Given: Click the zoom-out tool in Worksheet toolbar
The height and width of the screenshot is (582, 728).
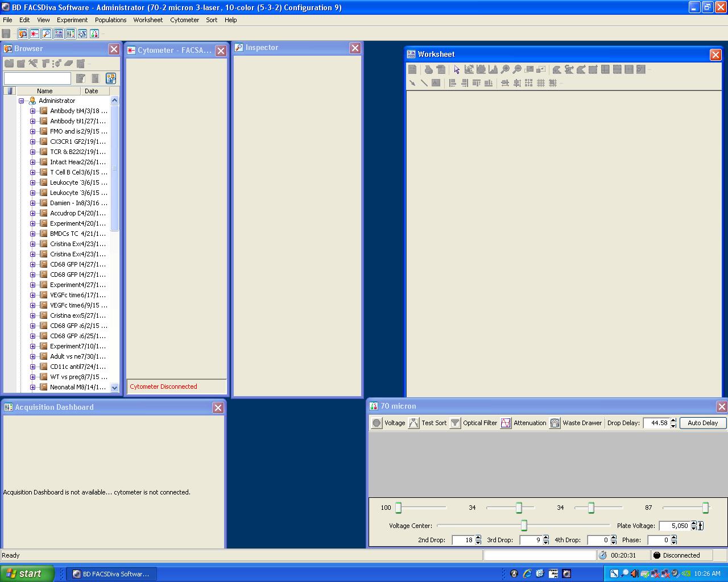Looking at the screenshot, I should pos(517,69).
